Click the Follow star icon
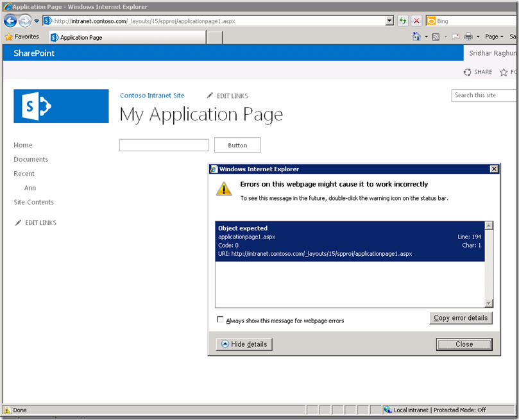The image size is (519, 420). tap(504, 72)
